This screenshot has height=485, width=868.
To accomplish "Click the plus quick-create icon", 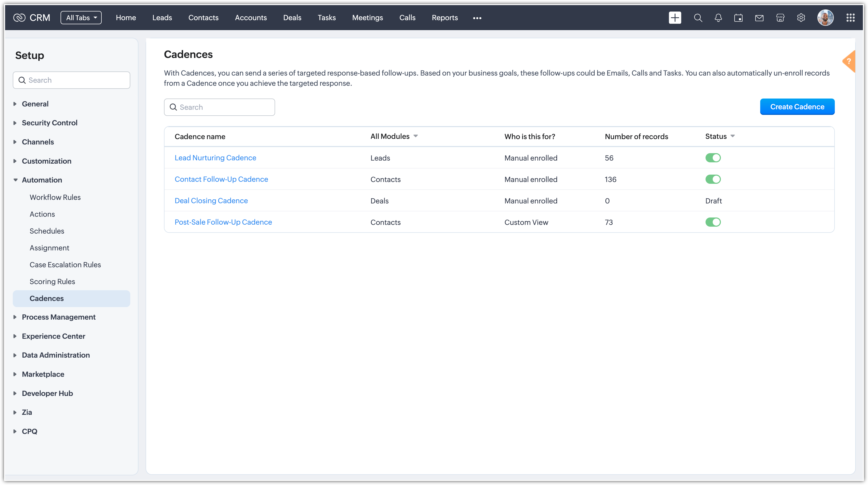I will coord(675,18).
